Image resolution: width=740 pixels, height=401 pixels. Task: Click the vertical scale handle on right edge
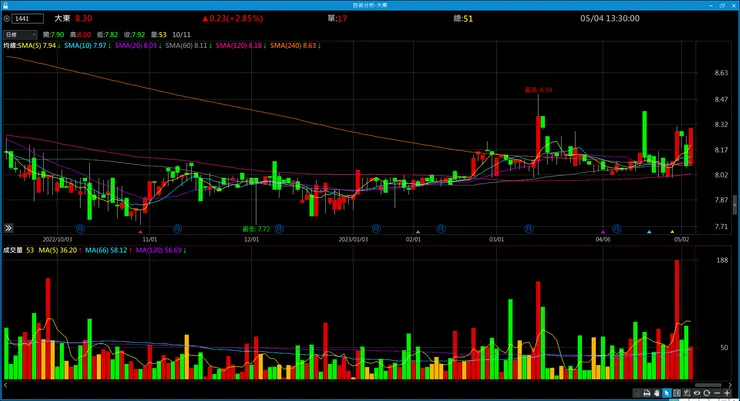[734, 205]
